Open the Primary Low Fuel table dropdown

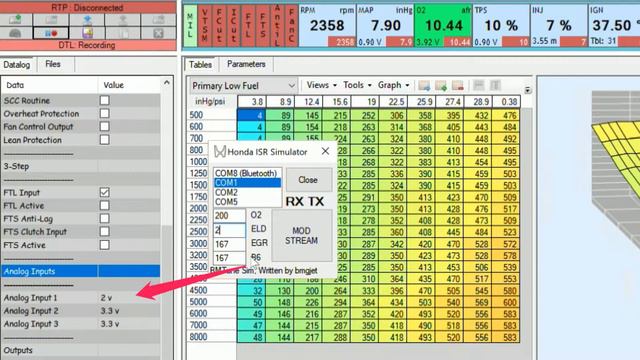[243, 86]
